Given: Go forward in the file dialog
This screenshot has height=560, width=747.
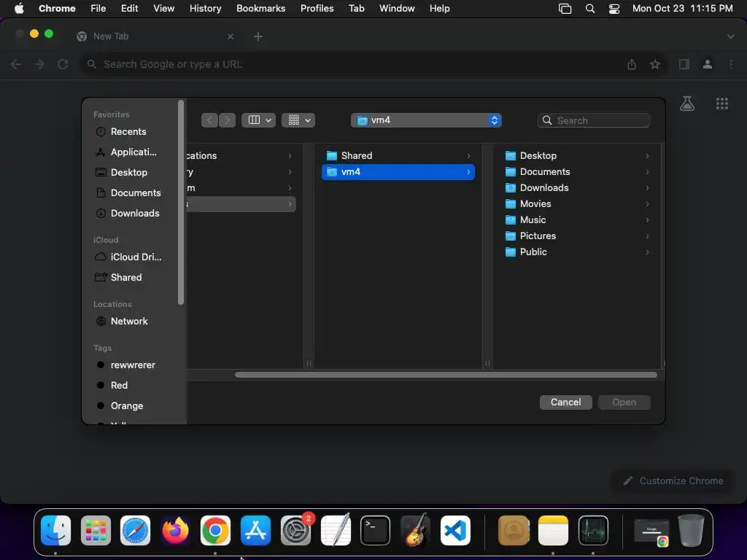Looking at the screenshot, I should [x=228, y=120].
